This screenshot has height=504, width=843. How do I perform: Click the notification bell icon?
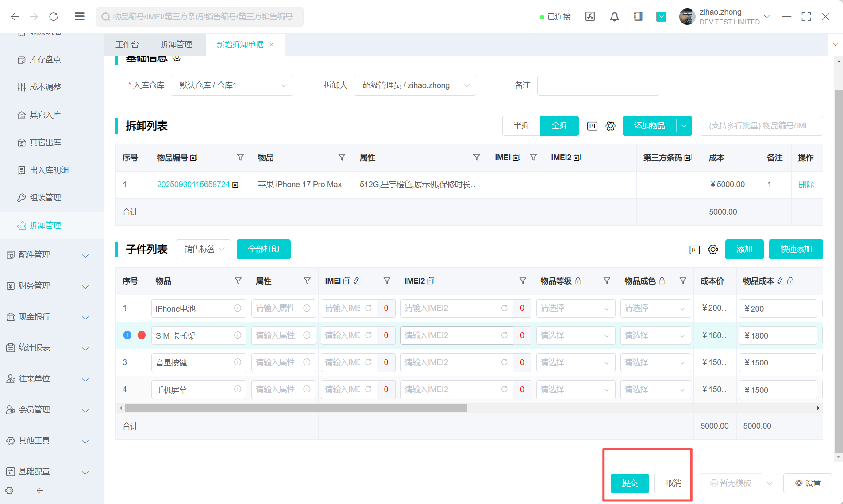pyautogui.click(x=614, y=17)
